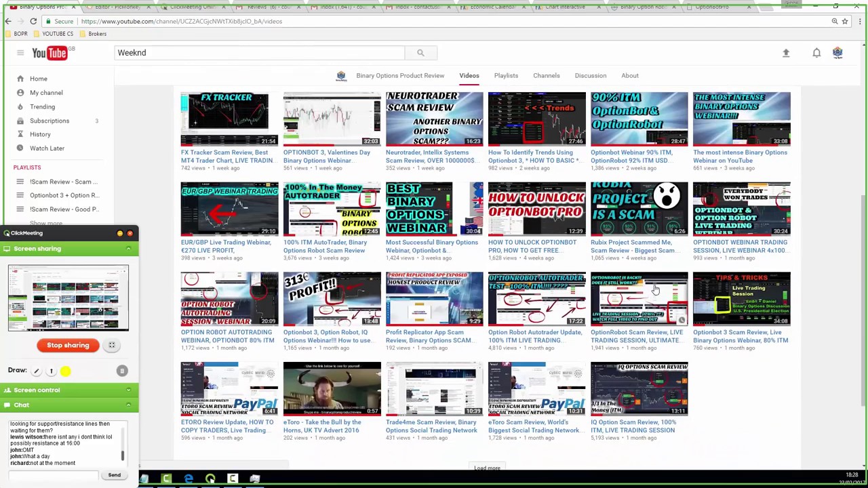Open History in the sidebar
The height and width of the screenshot is (488, 868).
[x=40, y=134]
